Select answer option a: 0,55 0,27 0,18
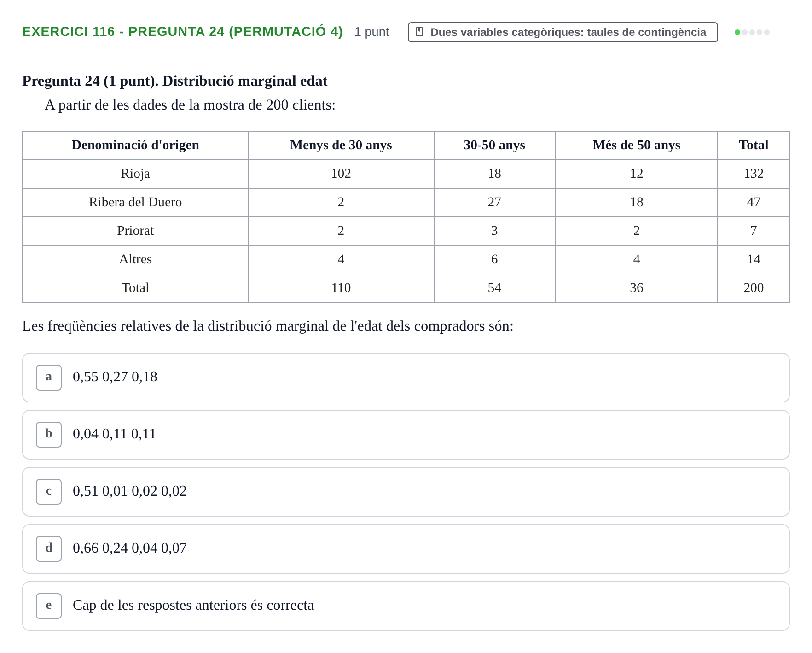The width and height of the screenshot is (812, 653). coord(406,378)
